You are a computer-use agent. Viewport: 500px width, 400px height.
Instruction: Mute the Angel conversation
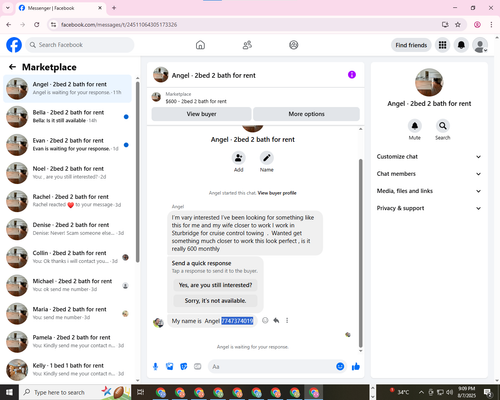tap(415, 126)
